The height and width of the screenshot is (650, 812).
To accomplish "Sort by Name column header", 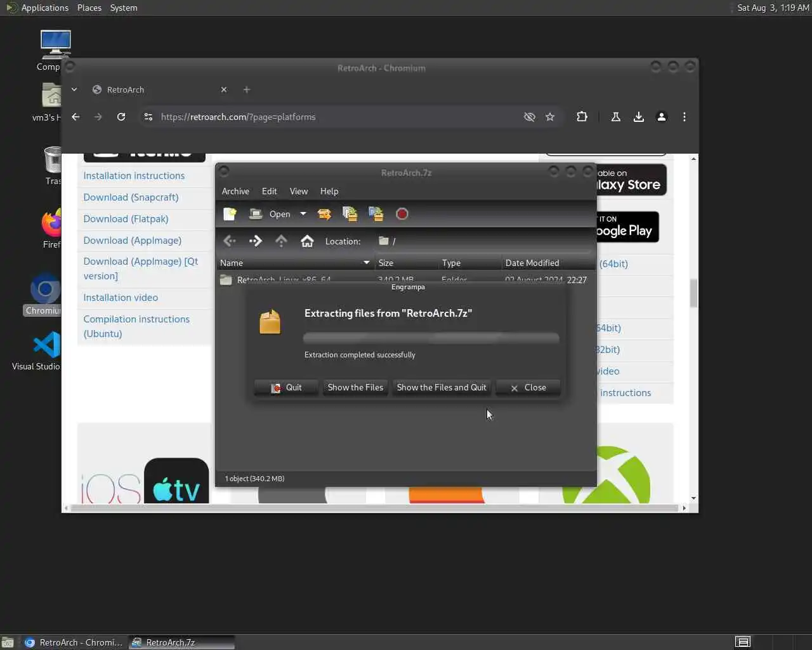I will pyautogui.click(x=295, y=263).
